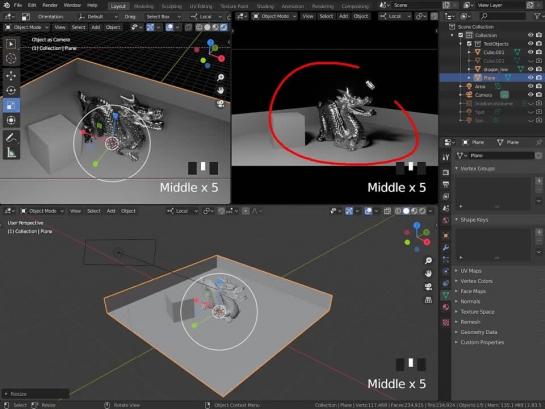Image resolution: width=545 pixels, height=409 pixels.
Task: Select the Camera object in the outliner
Action: click(x=483, y=95)
